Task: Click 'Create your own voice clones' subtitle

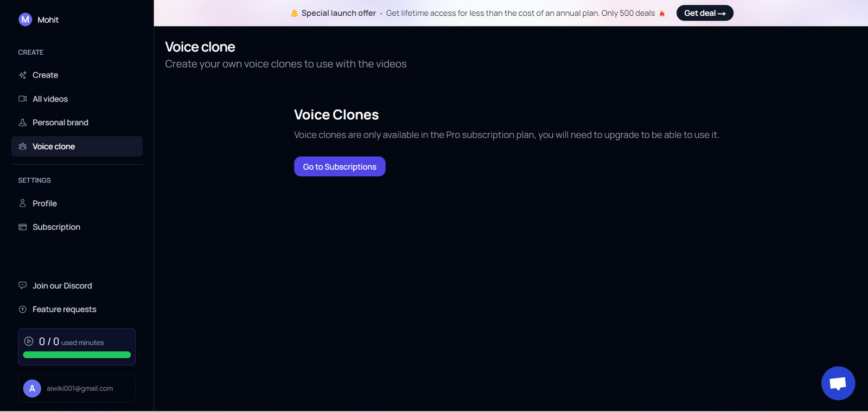Action: click(x=286, y=64)
